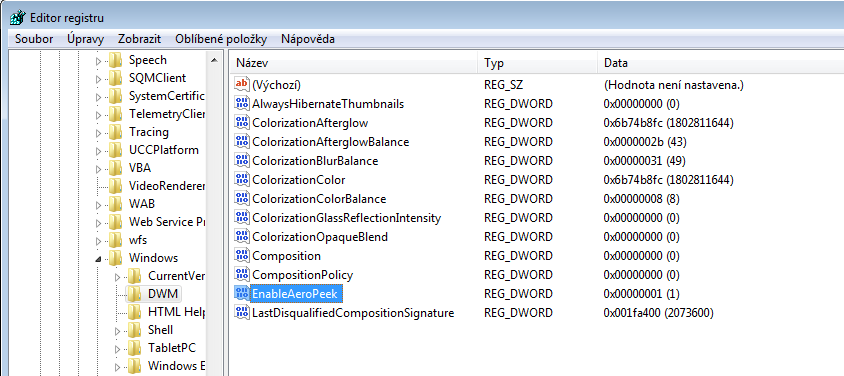Click the CompositionPolicy value name
The image size is (844, 376).
click(x=303, y=275)
